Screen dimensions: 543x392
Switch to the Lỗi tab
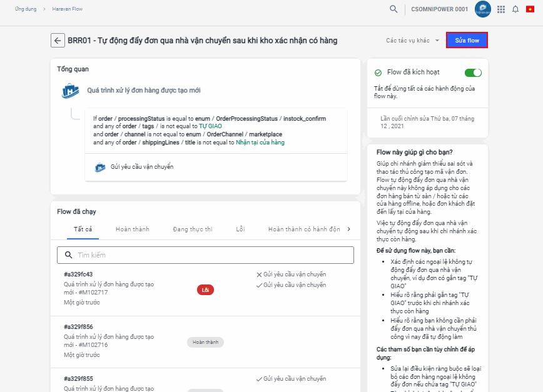[x=240, y=229]
